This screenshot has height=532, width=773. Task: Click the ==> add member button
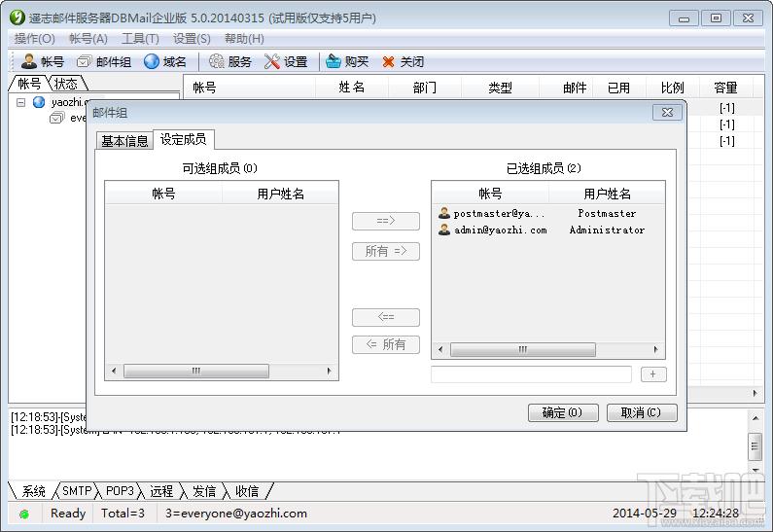(x=385, y=221)
